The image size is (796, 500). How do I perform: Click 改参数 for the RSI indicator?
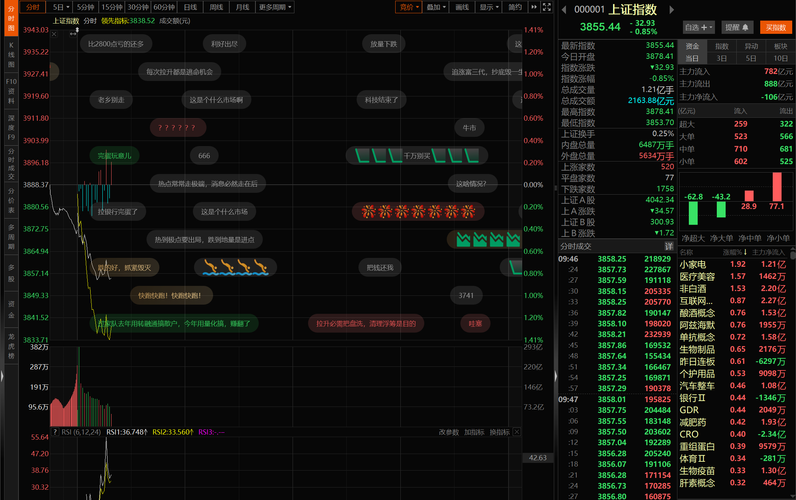point(448,432)
